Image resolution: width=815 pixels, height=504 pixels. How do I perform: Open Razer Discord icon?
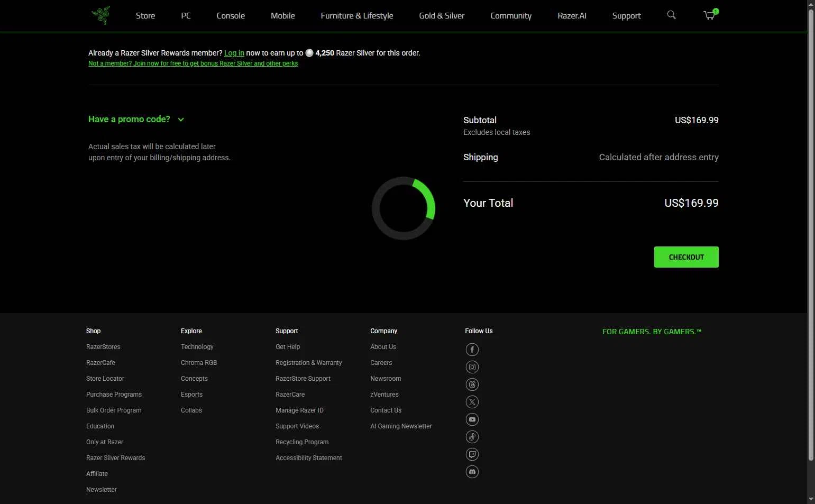(x=472, y=472)
